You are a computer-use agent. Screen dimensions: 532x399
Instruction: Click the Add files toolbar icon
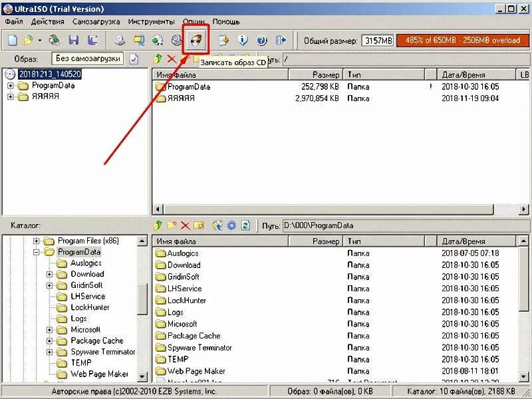point(223,40)
